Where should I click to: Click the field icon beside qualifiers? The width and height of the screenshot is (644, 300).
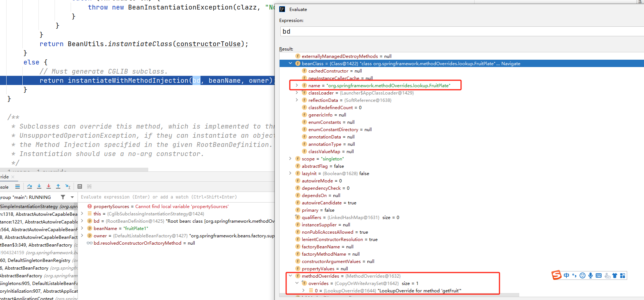pyautogui.click(x=298, y=217)
